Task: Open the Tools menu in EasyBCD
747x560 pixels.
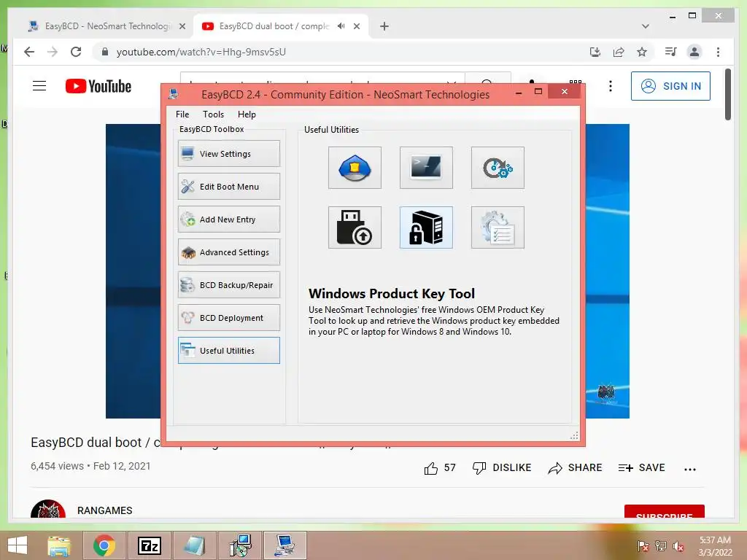Action: coord(213,114)
